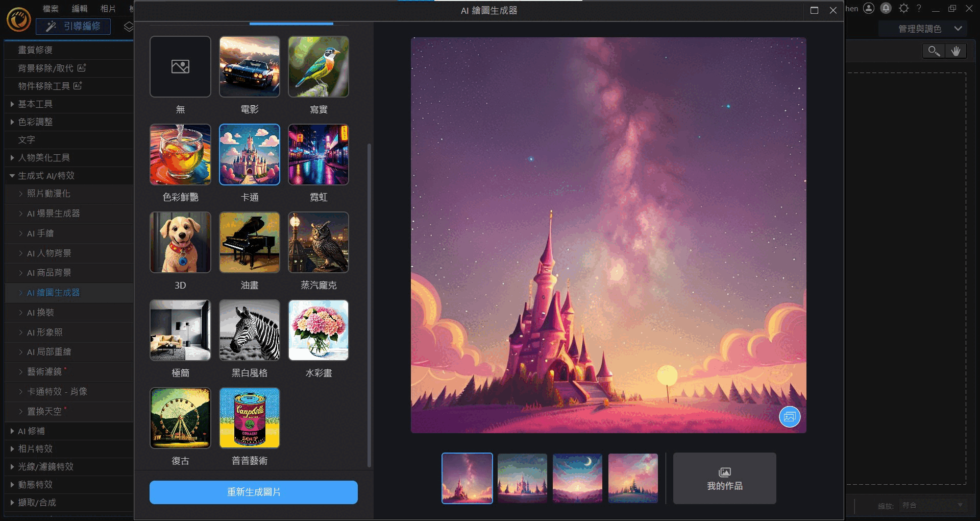Image resolution: width=980 pixels, height=521 pixels.
Task: Click the application logo icon
Action: [x=19, y=20]
